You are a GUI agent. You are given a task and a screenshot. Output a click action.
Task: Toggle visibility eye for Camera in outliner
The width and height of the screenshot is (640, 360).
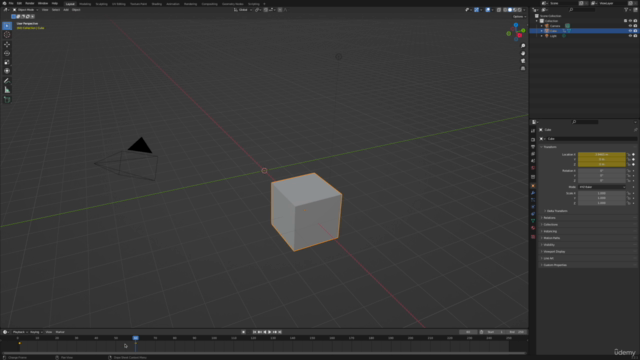pos(630,26)
